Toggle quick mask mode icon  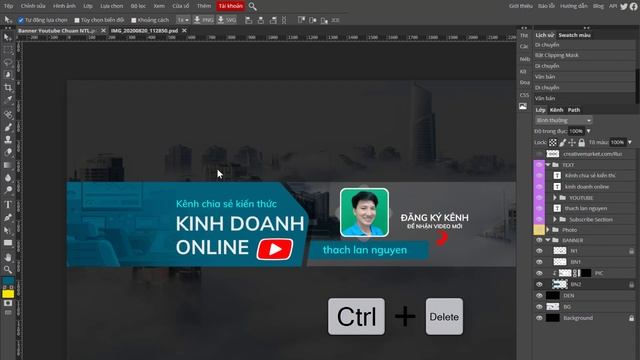click(x=8, y=304)
